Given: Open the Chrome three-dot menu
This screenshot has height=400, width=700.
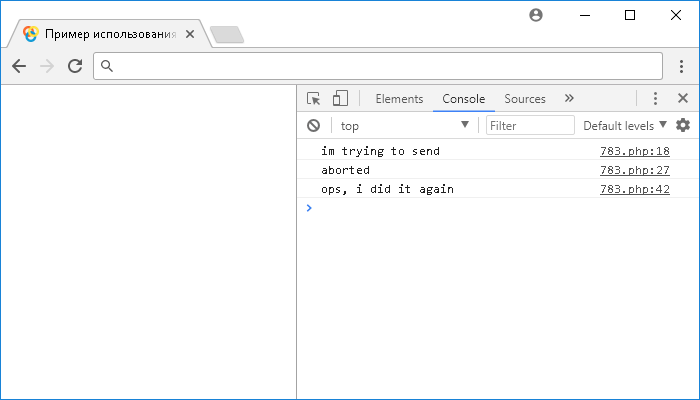Looking at the screenshot, I should [x=681, y=66].
